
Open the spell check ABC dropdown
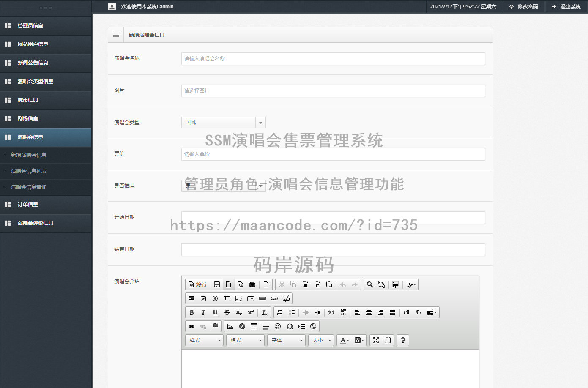[x=411, y=284]
